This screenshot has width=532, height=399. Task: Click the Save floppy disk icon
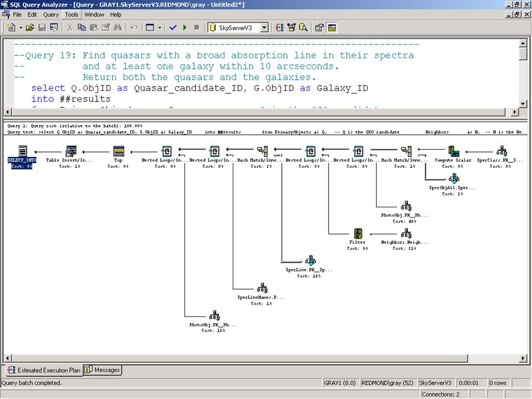[x=42, y=28]
